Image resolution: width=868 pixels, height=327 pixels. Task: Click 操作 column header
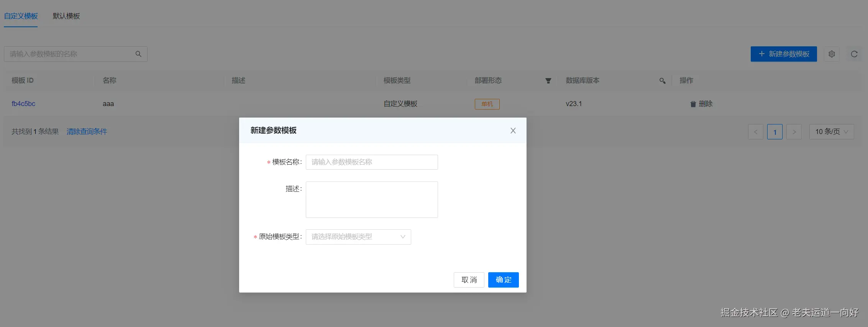pyautogui.click(x=686, y=80)
